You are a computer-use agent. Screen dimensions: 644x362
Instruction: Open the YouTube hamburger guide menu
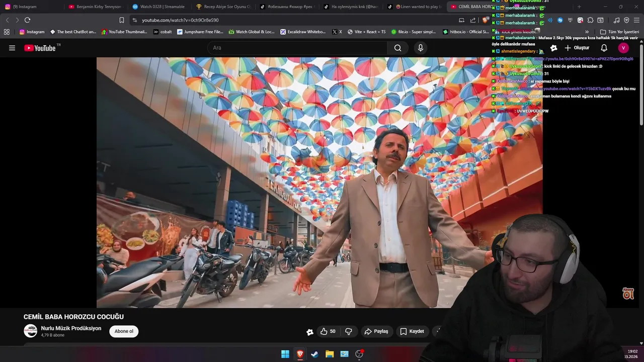[12, 48]
